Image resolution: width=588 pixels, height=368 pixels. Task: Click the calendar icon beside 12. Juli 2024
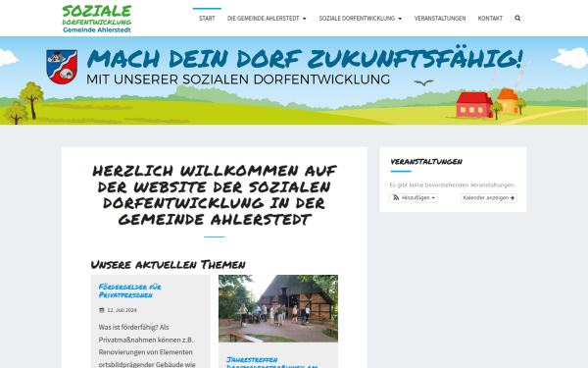pyautogui.click(x=102, y=310)
